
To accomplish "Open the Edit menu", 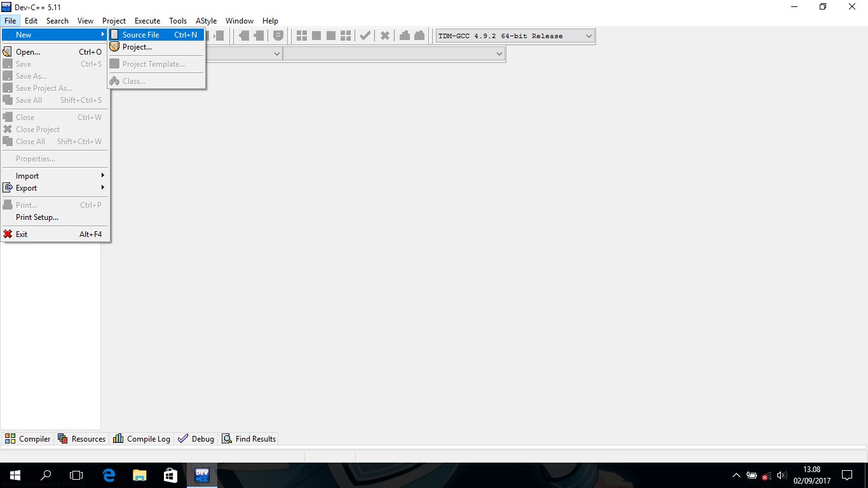I will 31,21.
